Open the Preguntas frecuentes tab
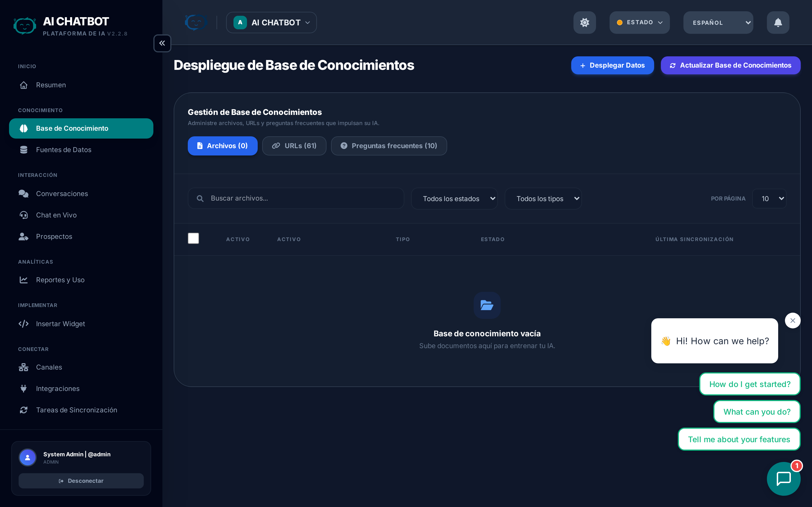812x507 pixels. [x=389, y=146]
